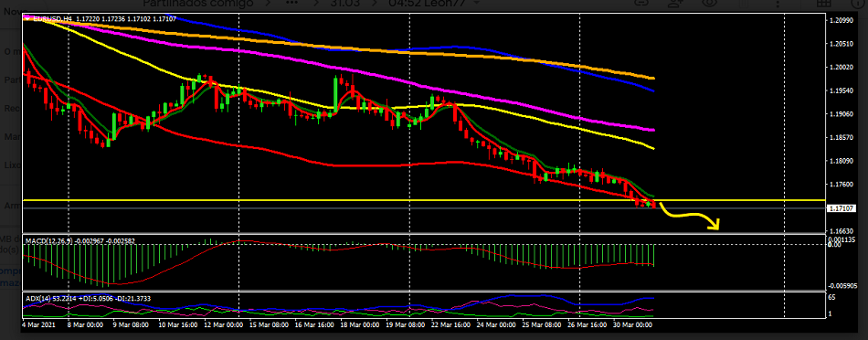
Task: Open the info details icon at top right
Action: click(x=856, y=4)
